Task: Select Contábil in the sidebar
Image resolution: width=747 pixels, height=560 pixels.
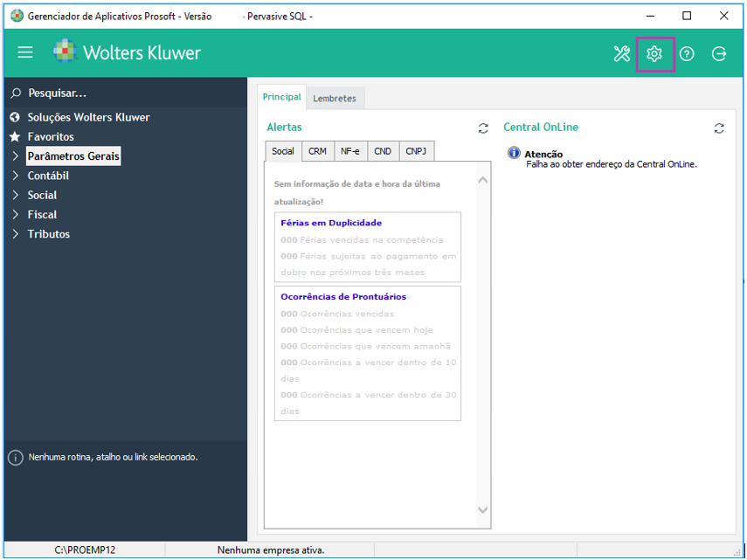Action: (48, 176)
